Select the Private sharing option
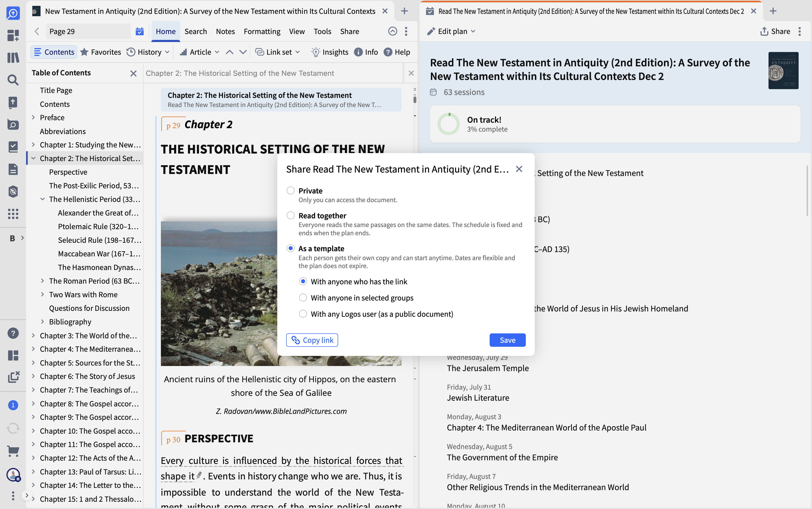Screen dimensions: 812x509 290,191
